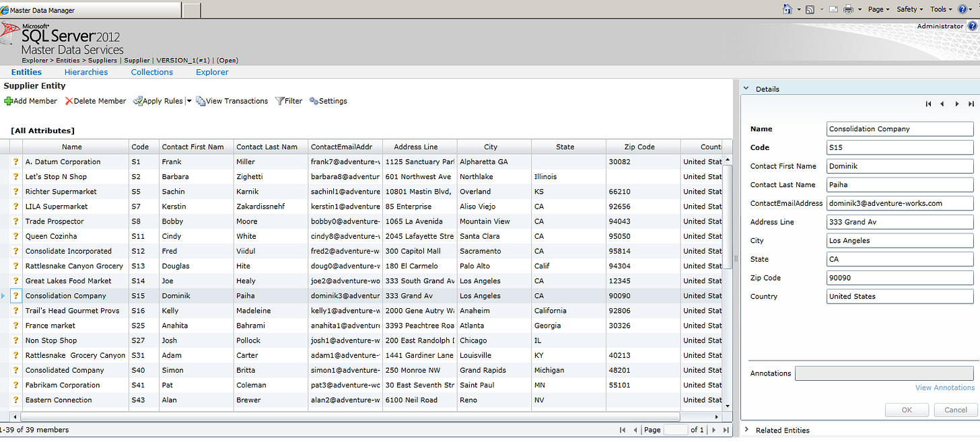Click the Zighetti last name cell
The width and height of the screenshot is (980, 442).
271,177
